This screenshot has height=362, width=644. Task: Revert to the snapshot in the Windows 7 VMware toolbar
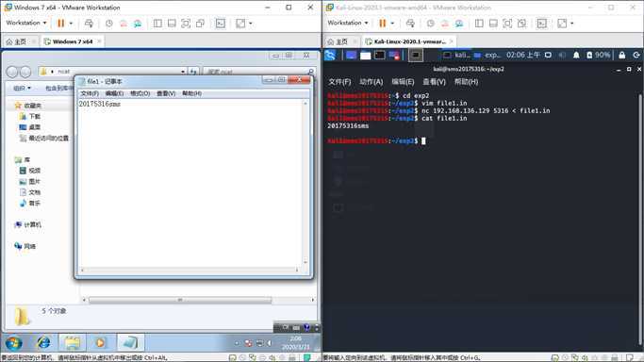[124, 24]
